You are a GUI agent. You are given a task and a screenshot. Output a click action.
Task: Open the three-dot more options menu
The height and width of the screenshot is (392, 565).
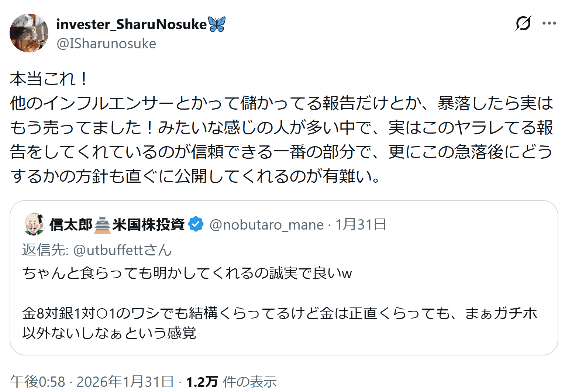click(x=549, y=23)
